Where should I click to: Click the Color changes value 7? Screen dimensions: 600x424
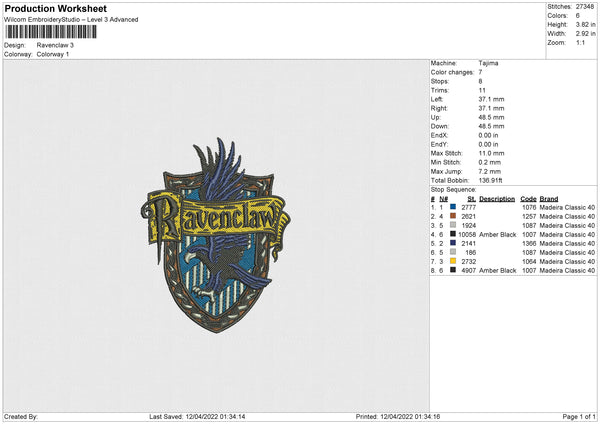tap(480, 72)
